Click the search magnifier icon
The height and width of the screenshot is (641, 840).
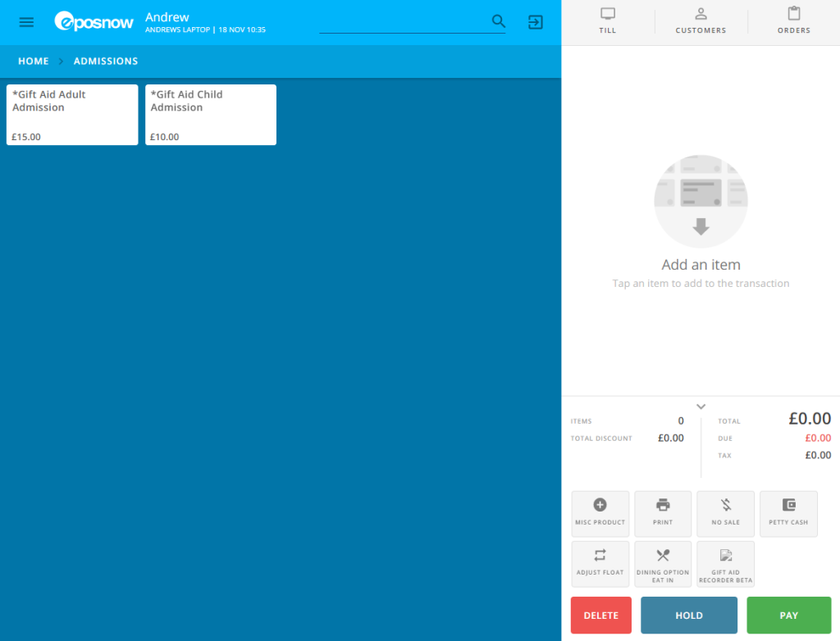click(x=498, y=20)
